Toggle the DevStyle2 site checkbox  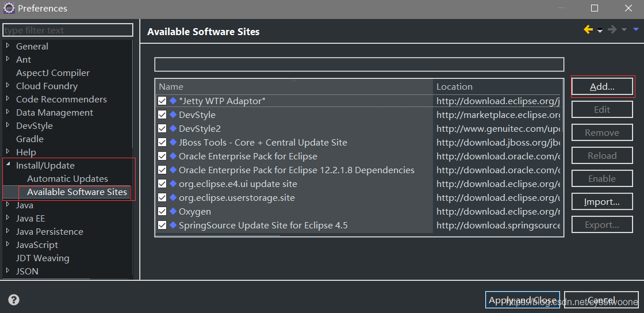[x=162, y=128]
